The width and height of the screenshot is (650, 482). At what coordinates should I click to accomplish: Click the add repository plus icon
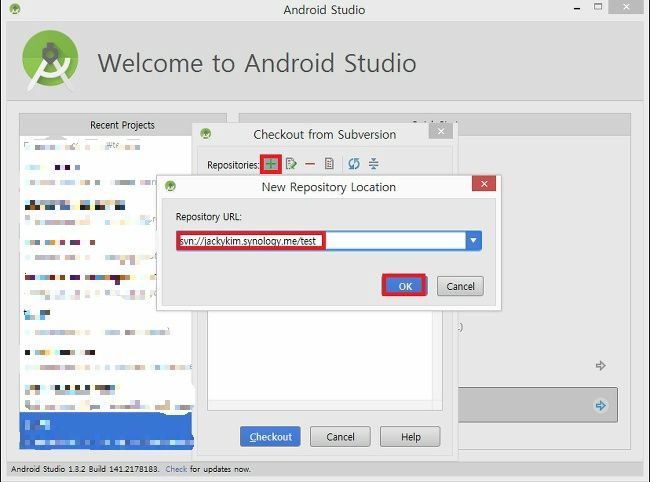point(271,164)
